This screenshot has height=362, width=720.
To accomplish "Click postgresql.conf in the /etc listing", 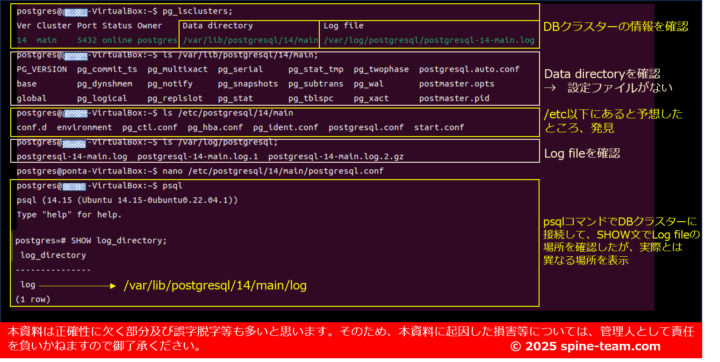I will (366, 127).
